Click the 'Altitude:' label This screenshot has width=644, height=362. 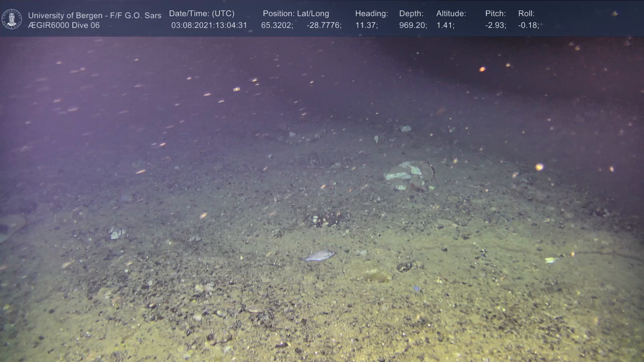coord(451,14)
